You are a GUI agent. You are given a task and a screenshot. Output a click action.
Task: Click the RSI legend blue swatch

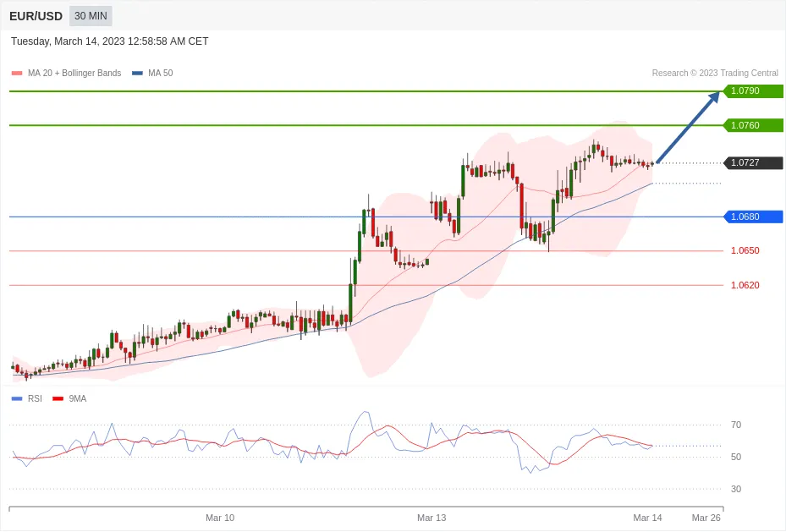(17, 398)
